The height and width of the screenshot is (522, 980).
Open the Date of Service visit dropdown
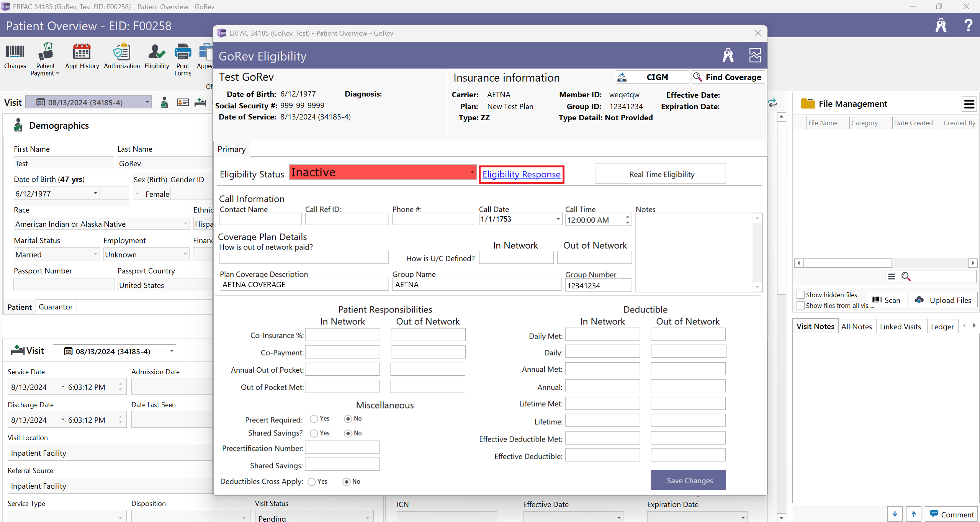pos(144,103)
